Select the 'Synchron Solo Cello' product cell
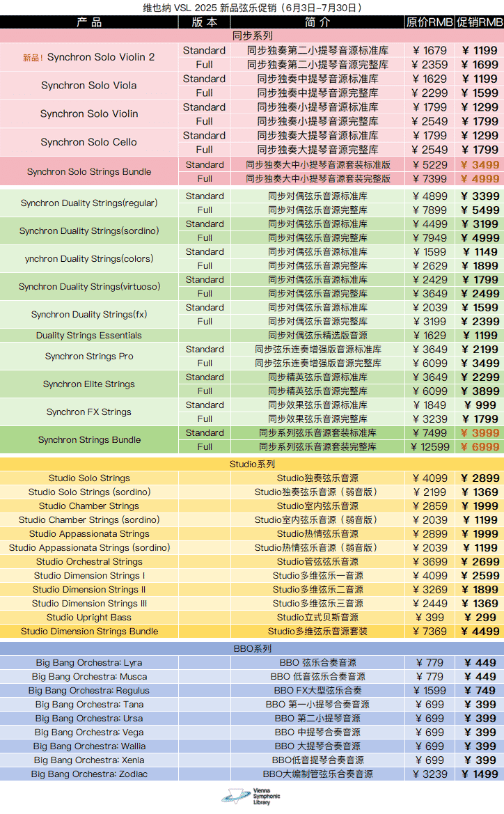 click(x=89, y=142)
